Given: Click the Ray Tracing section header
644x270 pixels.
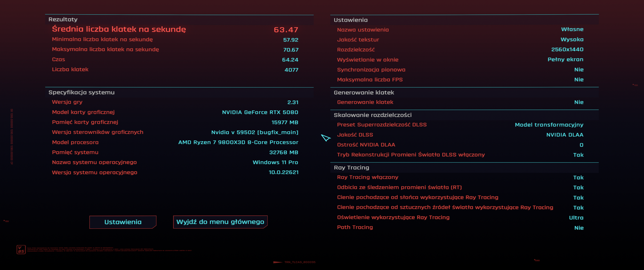Looking at the screenshot, I should [351, 168].
